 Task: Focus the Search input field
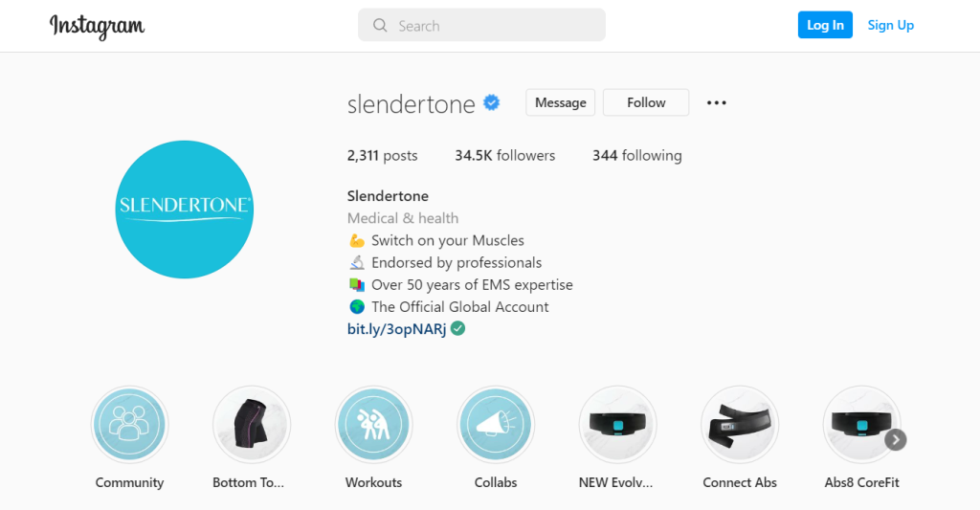coord(482,25)
